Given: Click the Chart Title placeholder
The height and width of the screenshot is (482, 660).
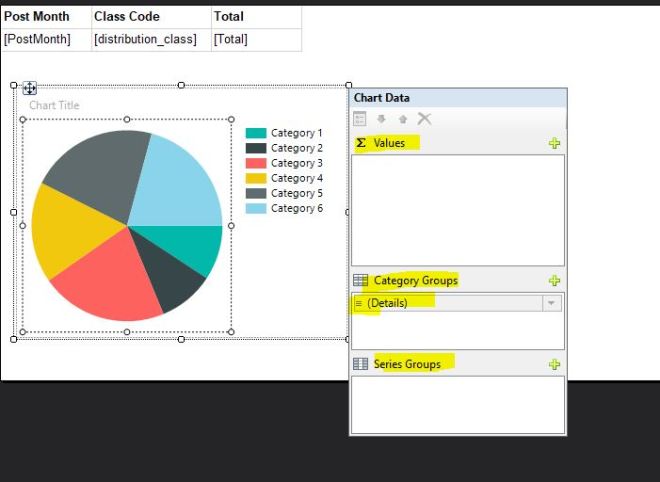Looking at the screenshot, I should (54, 105).
